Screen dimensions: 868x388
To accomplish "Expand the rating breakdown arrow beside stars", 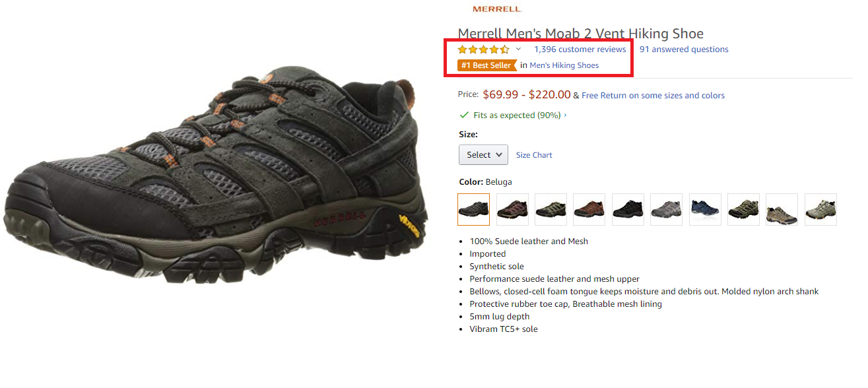I will tap(518, 49).
